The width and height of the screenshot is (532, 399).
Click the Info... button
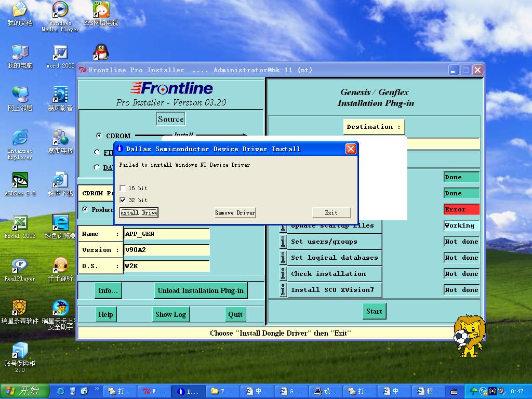point(108,290)
